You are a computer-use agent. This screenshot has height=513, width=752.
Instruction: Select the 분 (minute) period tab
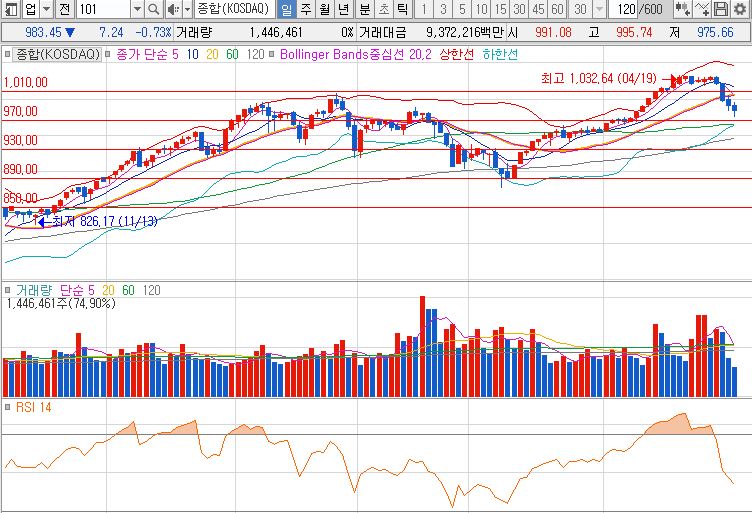(365, 9)
